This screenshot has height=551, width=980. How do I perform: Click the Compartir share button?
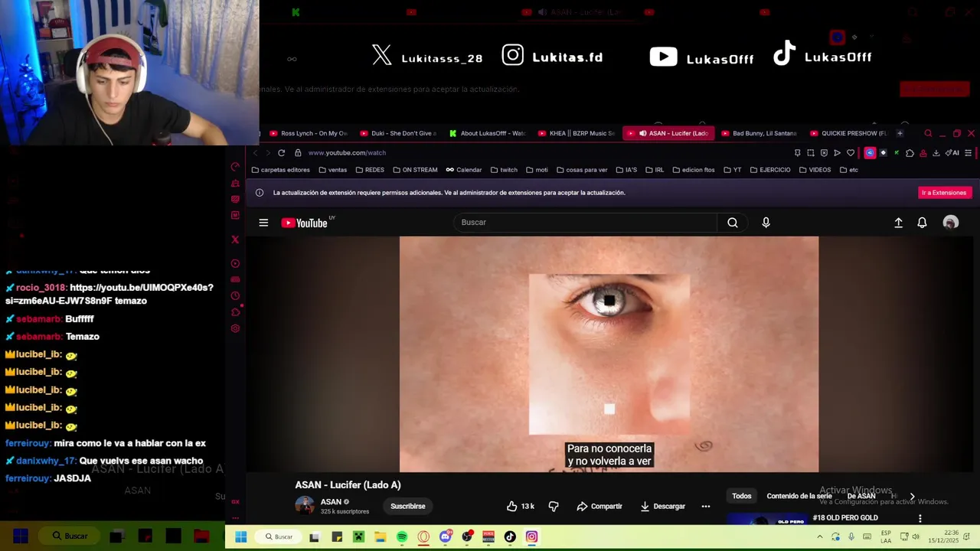(x=599, y=506)
